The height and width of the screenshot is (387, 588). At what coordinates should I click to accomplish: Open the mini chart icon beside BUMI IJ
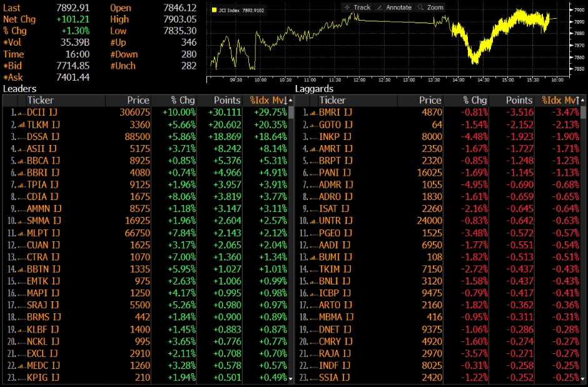point(314,257)
